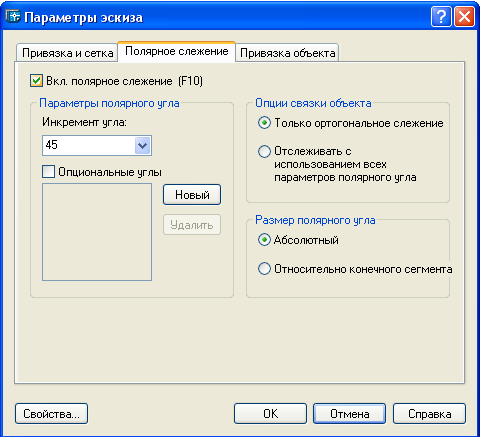Select Только ортогональное слежение radio button
The height and width of the screenshot is (437, 481).
(x=264, y=123)
